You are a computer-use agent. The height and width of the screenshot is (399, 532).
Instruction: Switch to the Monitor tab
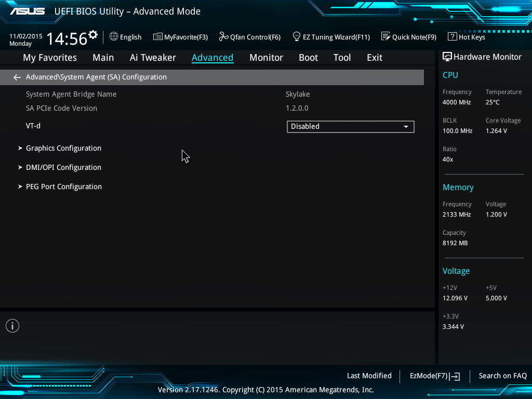coord(266,58)
